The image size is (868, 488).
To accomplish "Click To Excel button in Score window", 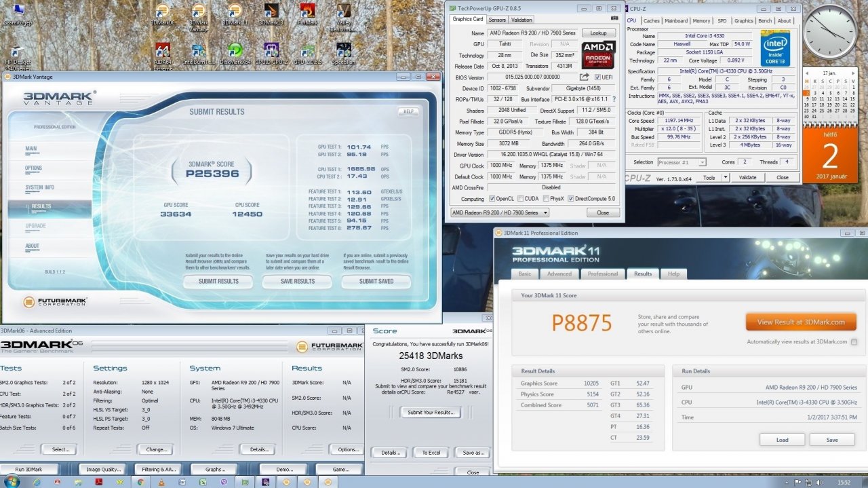I will 431,453.
